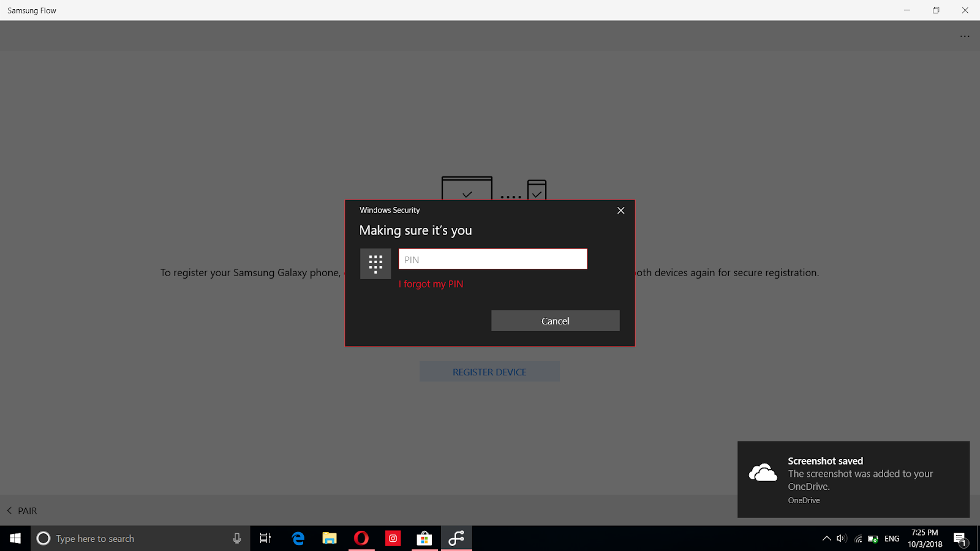Switch to Opera browser in taskbar
The height and width of the screenshot is (551, 980).
click(x=361, y=538)
